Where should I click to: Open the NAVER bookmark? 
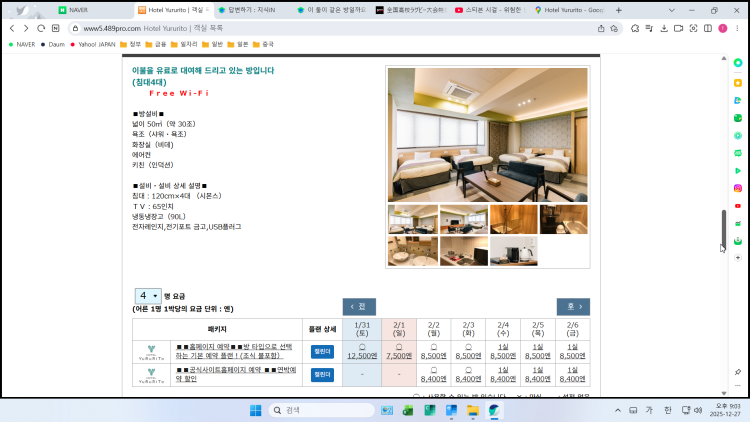[20, 44]
